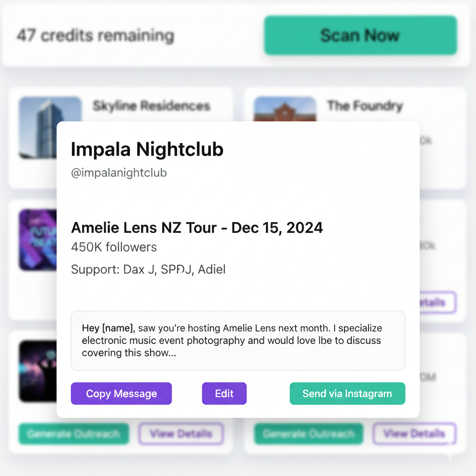Click the purple neon event thumbnail

tap(37, 239)
